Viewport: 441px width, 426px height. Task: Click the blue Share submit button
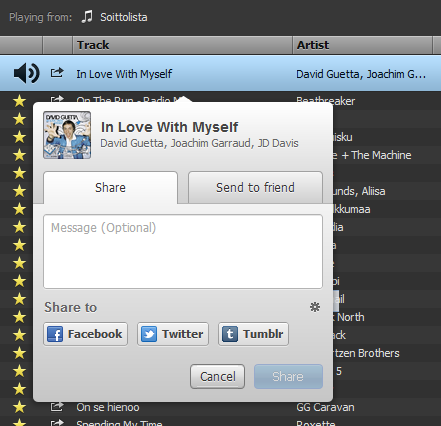pos(288,376)
